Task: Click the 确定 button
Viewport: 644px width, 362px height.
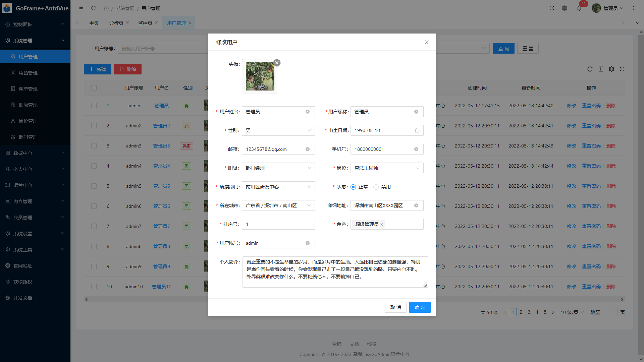Action: point(420,307)
